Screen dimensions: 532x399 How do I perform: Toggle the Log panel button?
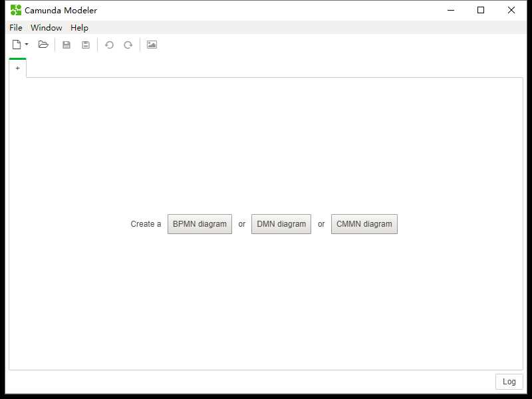coord(509,382)
